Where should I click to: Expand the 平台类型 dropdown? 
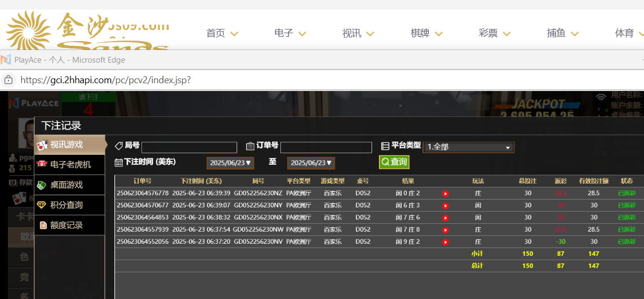click(469, 147)
